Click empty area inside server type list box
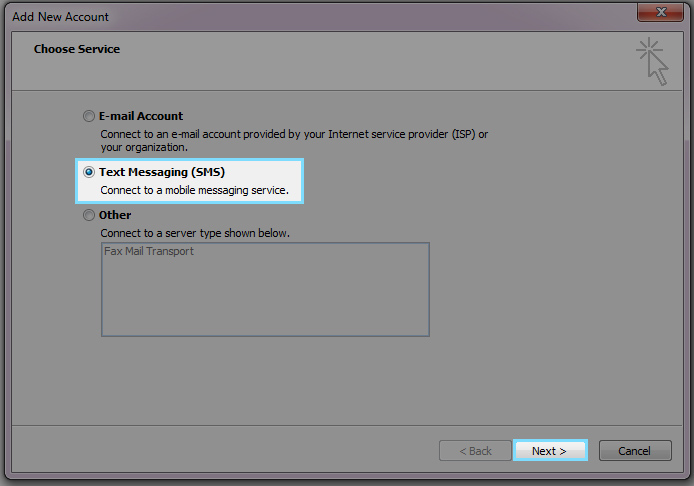 (265, 300)
